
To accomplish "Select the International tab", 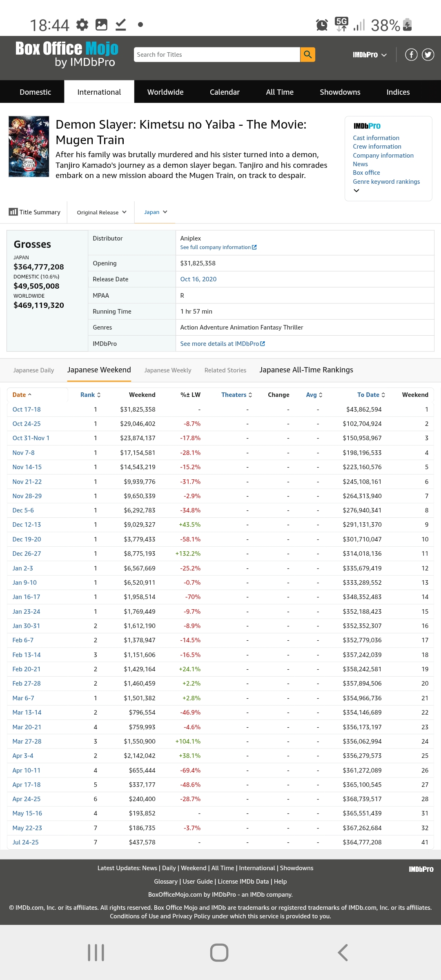I will (x=99, y=92).
